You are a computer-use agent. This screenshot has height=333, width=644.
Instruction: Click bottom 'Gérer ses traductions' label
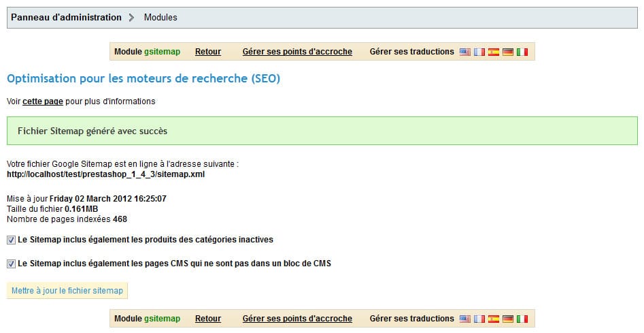412,319
